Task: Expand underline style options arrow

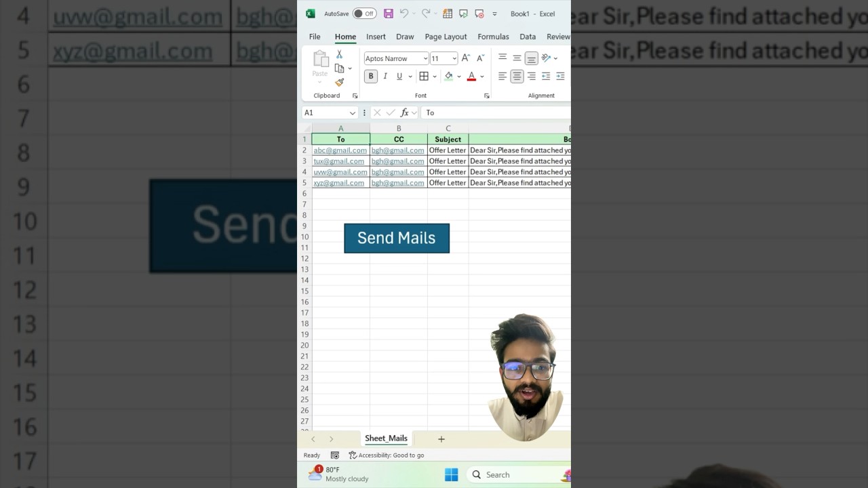Action: pyautogui.click(x=410, y=77)
